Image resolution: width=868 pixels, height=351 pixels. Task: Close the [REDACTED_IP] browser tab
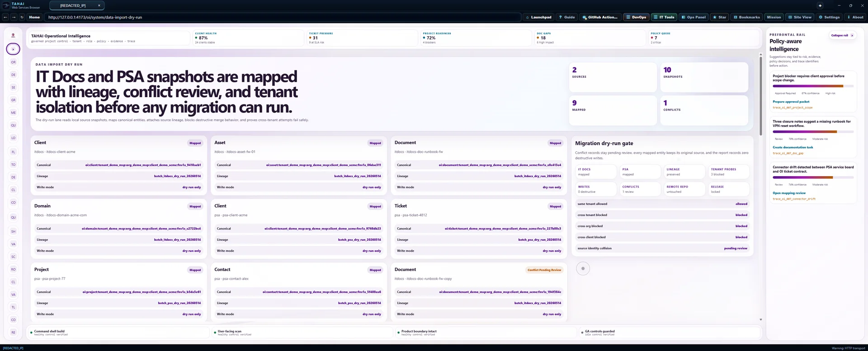[99, 5]
